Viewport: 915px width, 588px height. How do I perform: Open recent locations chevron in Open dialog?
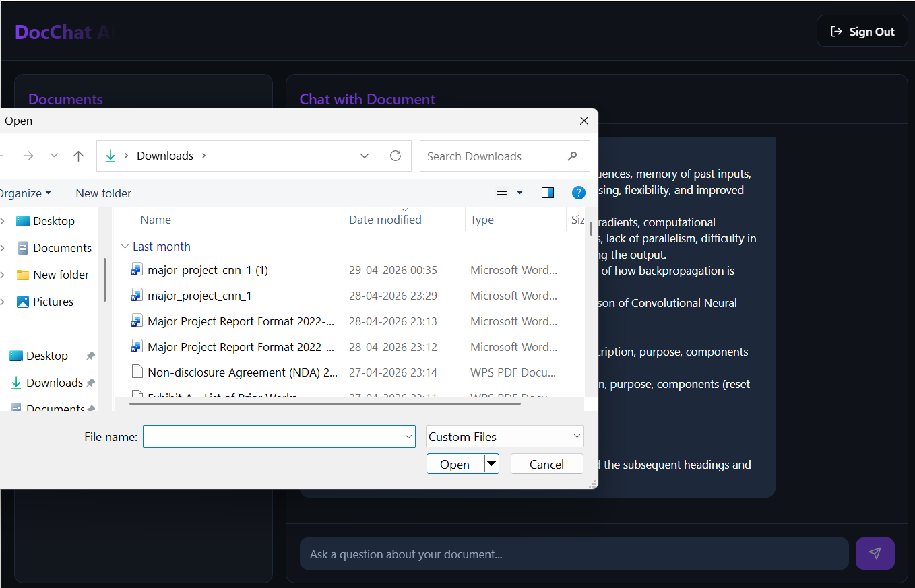tap(54, 156)
